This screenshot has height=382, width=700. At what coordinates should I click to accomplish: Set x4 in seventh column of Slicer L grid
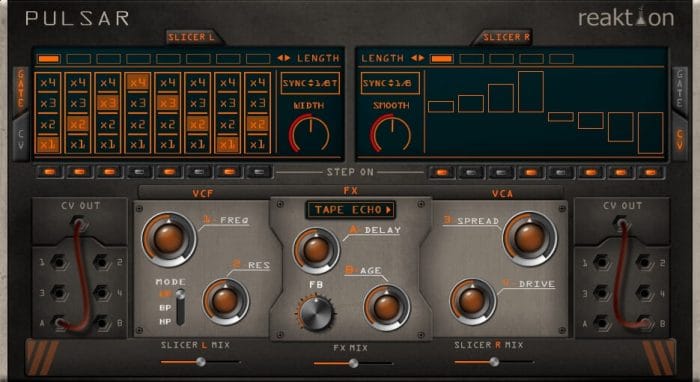[228, 83]
